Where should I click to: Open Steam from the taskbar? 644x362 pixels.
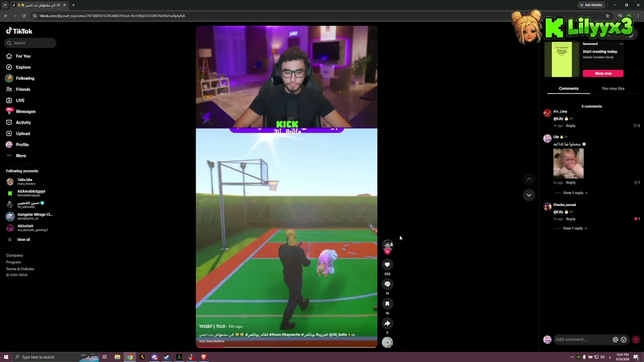[167, 357]
